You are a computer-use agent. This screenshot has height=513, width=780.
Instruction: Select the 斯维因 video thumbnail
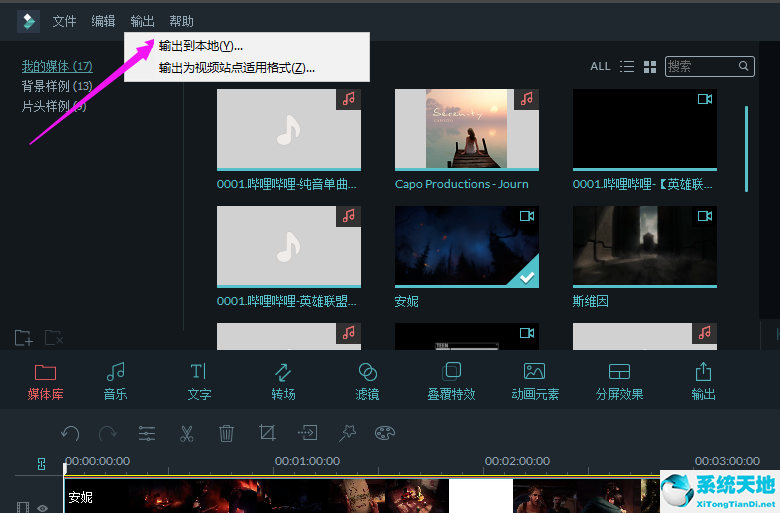(x=645, y=247)
